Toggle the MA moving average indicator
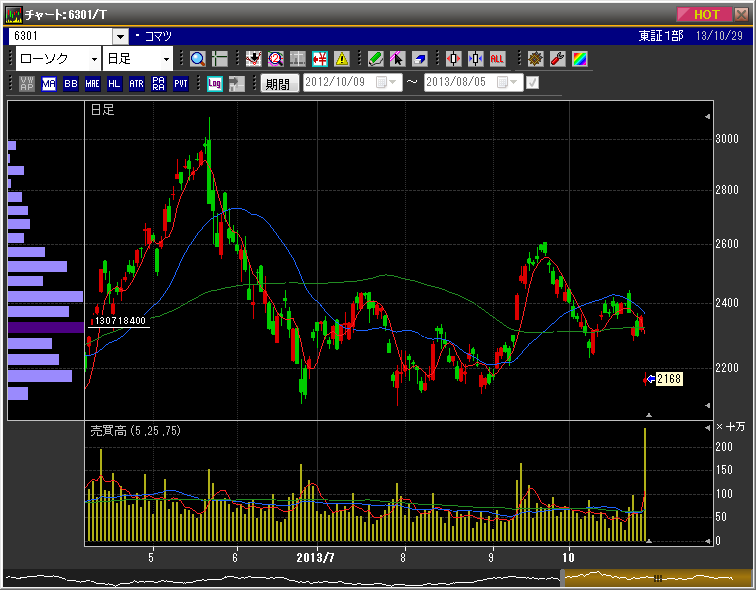This screenshot has height=590, width=756. (49, 84)
